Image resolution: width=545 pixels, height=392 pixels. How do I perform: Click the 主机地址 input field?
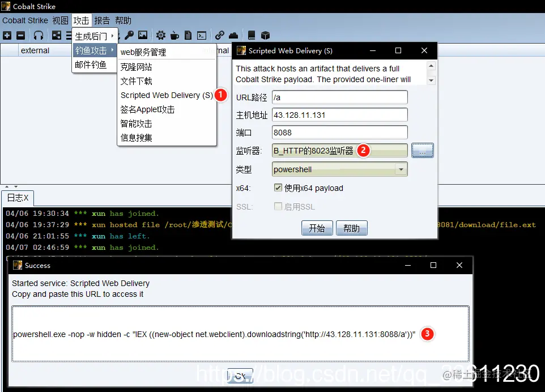click(339, 114)
